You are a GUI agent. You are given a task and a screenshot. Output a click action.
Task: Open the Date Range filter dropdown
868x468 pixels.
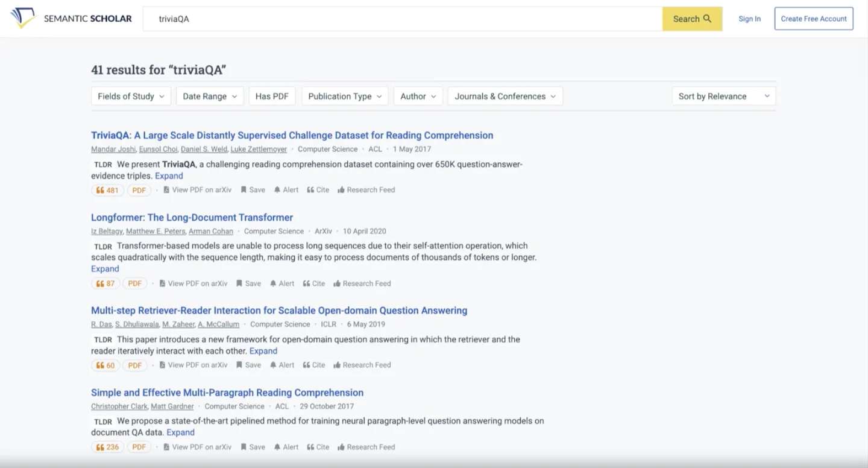click(x=210, y=96)
